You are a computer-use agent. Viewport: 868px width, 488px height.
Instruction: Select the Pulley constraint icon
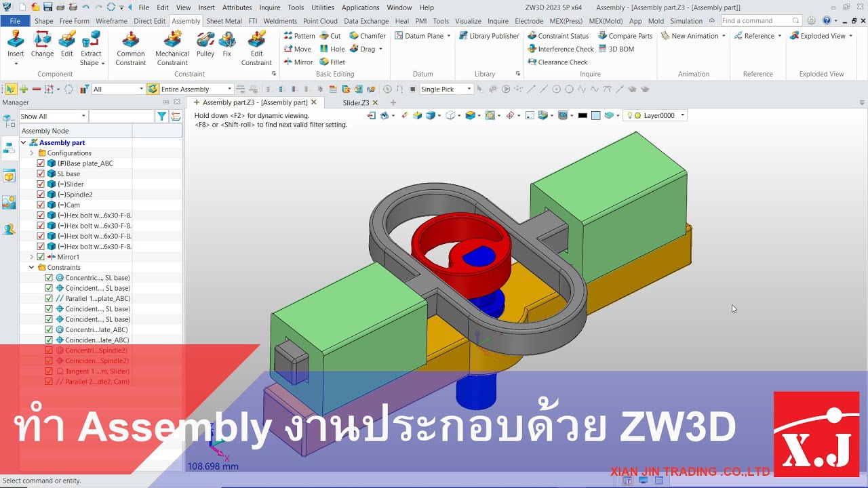[205, 41]
